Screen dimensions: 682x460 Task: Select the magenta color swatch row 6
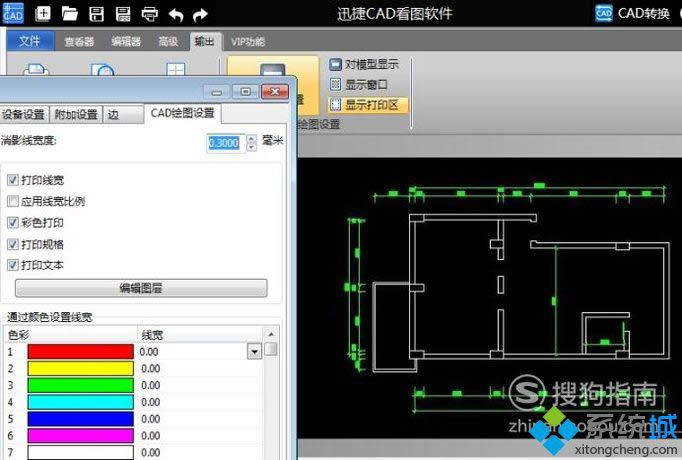pyautogui.click(x=80, y=435)
